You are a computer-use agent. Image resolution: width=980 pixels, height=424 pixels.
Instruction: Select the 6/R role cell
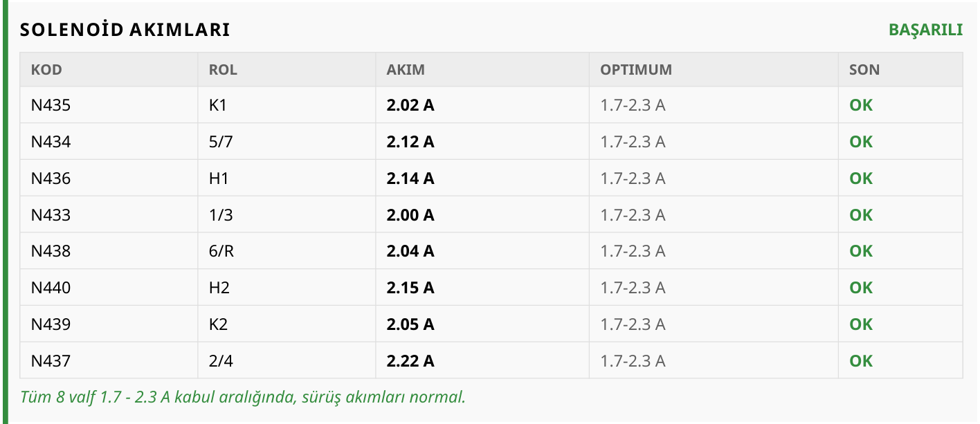[x=221, y=251]
